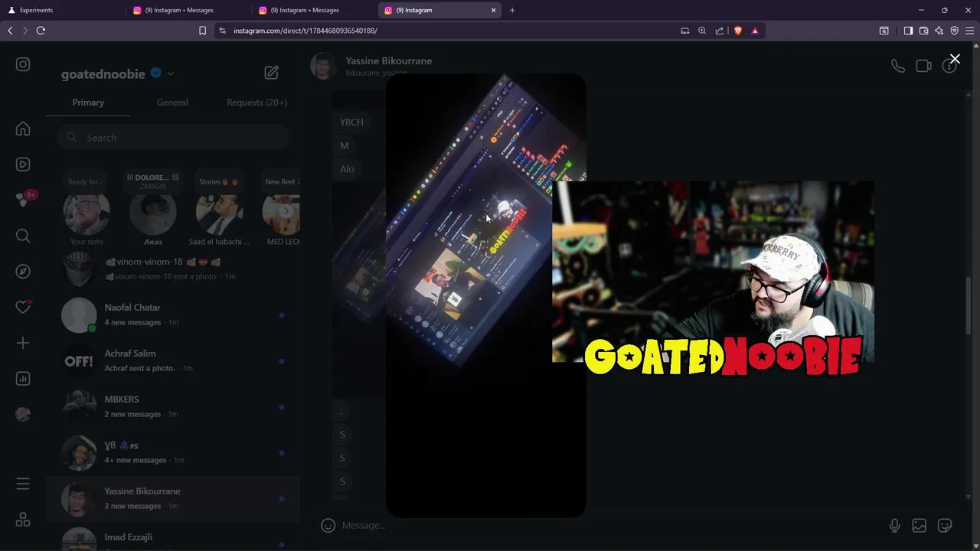Show next notes with arrow
980x551 pixels.
tap(287, 211)
